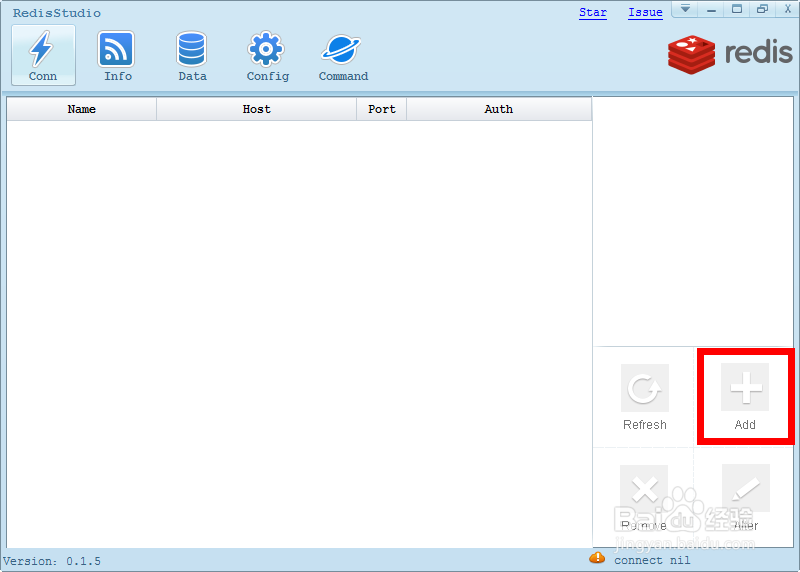The height and width of the screenshot is (572, 800).
Task: Open the title bar dropdown arrow menu
Action: coord(685,9)
